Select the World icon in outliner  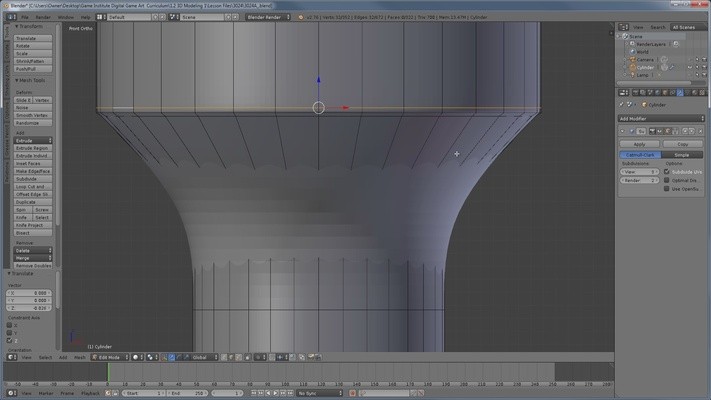coord(631,51)
